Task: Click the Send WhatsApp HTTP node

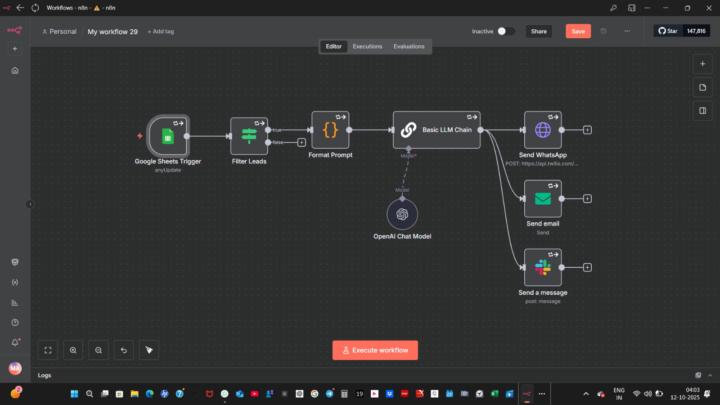Action: (x=542, y=130)
